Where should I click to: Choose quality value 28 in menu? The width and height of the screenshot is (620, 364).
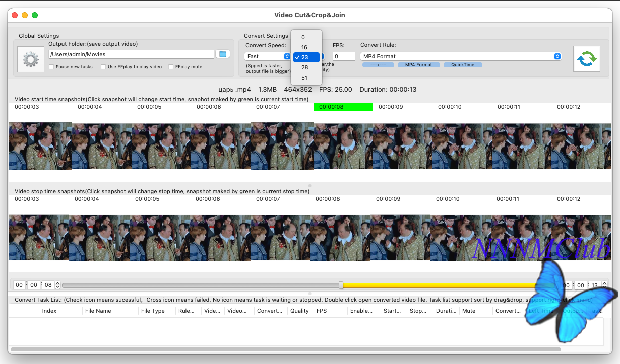(304, 67)
